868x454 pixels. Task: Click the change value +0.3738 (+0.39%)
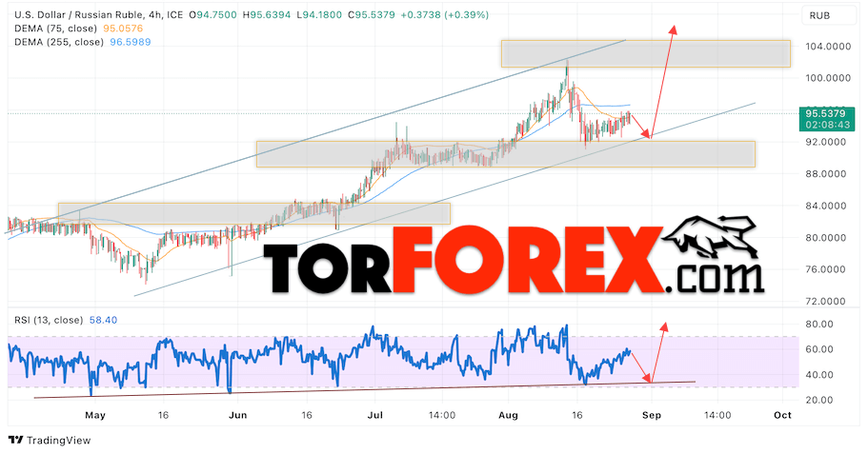pyautogui.click(x=445, y=15)
